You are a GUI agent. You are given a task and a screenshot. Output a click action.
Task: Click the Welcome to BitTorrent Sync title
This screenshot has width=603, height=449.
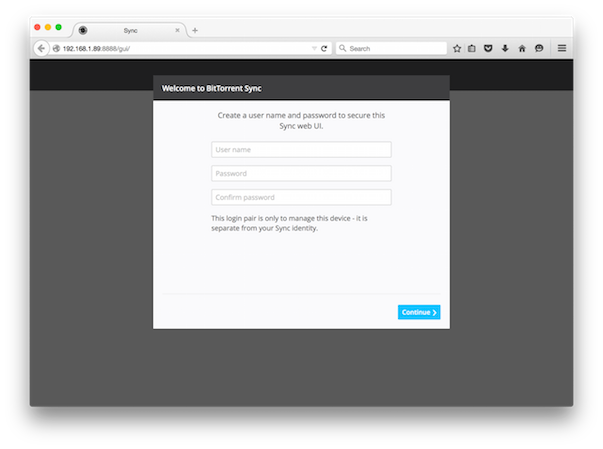[212, 88]
